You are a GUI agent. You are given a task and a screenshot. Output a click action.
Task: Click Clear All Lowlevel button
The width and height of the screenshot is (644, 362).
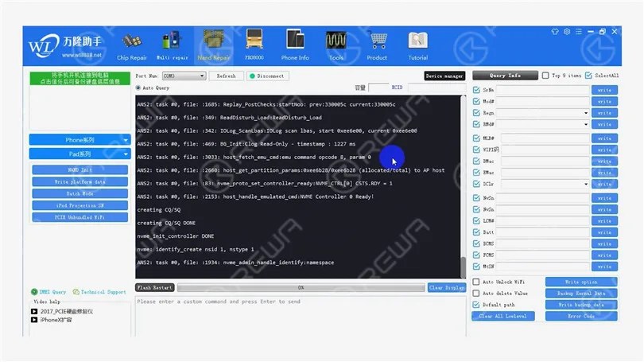(x=503, y=316)
